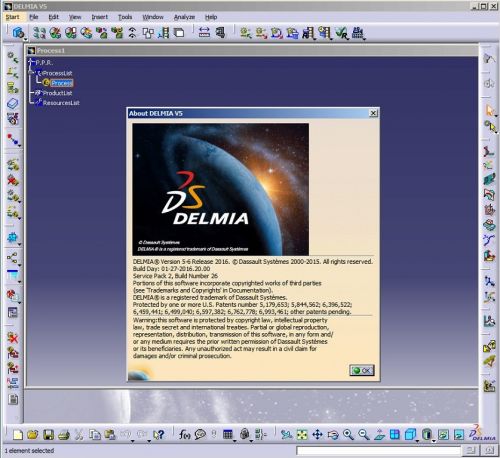Click the Multi-View four-pane icon
500x458 pixels.
point(395,434)
